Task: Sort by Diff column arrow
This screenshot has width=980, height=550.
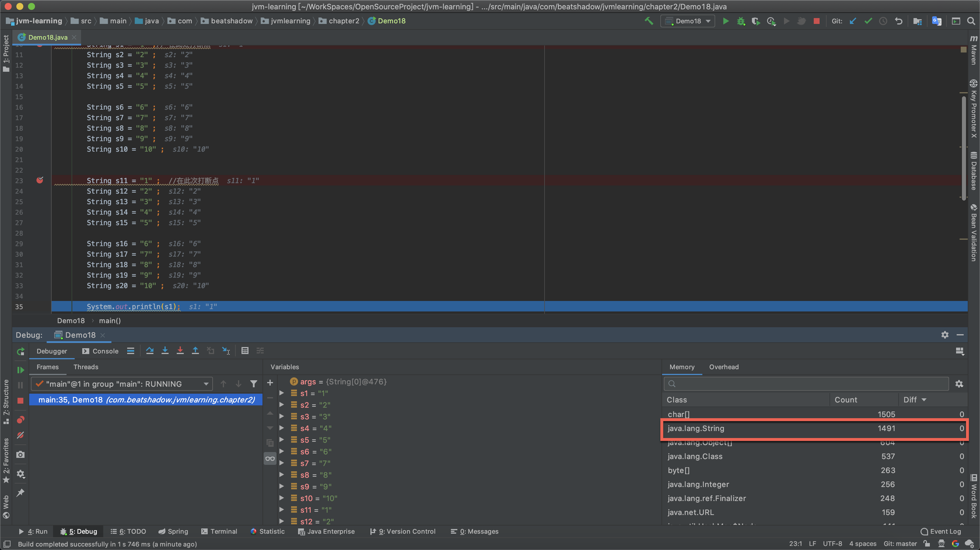Action: [x=924, y=400]
